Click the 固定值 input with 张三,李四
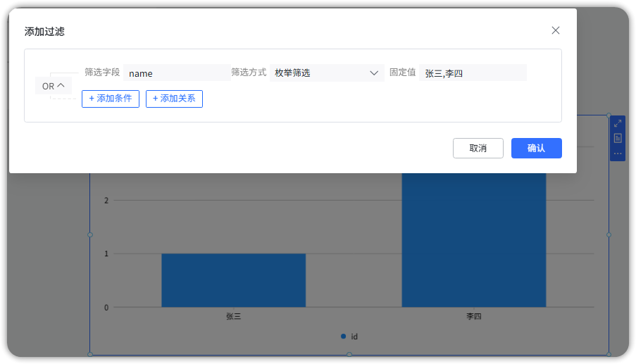Image resolution: width=636 pixels, height=364 pixels. [x=473, y=73]
